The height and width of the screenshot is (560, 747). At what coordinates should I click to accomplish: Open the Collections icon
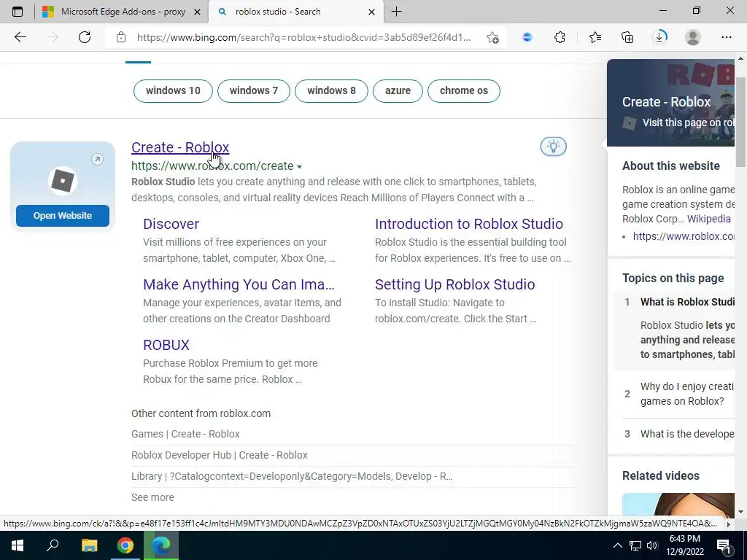click(627, 37)
